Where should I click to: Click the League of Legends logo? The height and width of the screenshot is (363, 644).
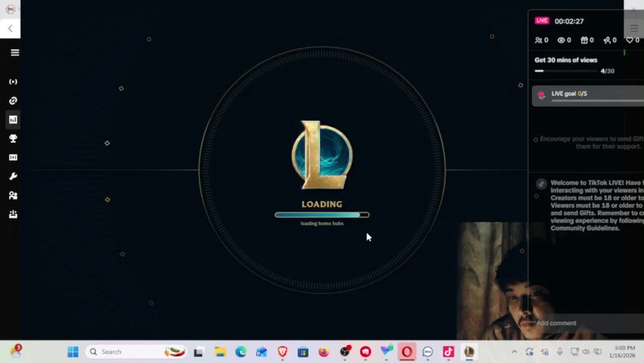click(x=322, y=155)
